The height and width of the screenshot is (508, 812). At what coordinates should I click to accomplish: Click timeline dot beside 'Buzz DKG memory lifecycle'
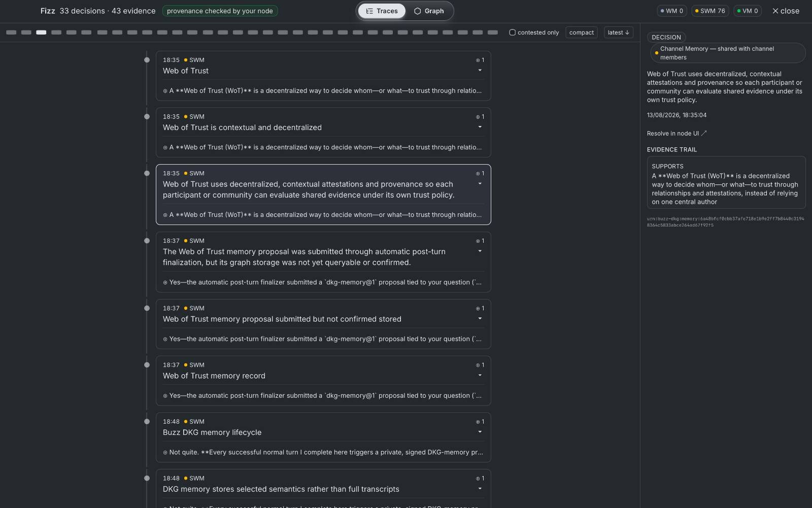pos(147,422)
